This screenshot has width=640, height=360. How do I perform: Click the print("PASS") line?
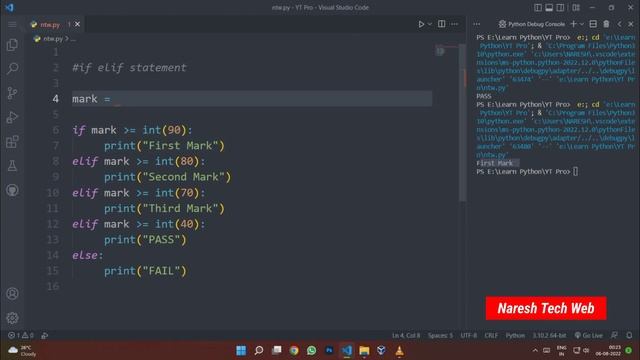[145, 240]
